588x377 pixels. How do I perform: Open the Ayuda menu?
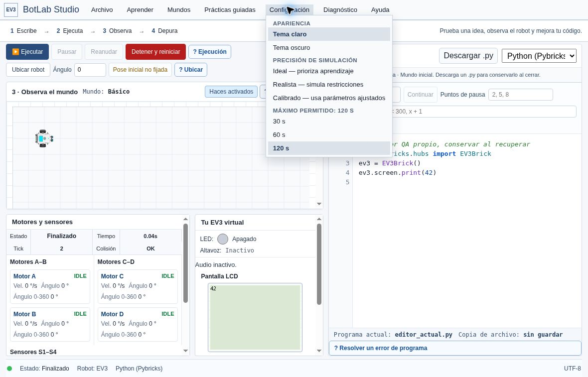click(380, 10)
